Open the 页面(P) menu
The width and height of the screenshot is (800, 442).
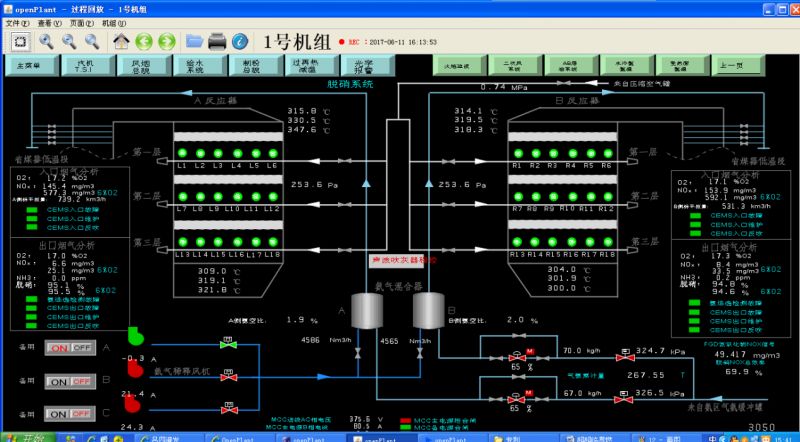point(82,21)
